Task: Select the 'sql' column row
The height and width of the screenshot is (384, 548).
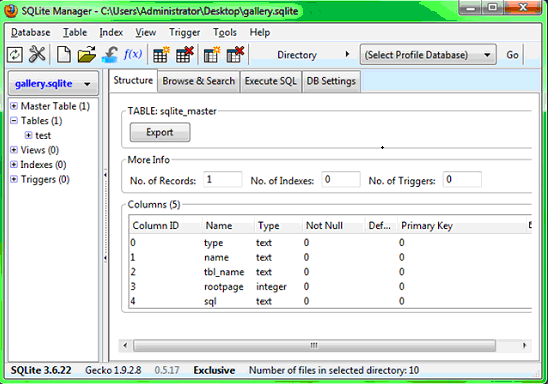Action: tap(330, 301)
